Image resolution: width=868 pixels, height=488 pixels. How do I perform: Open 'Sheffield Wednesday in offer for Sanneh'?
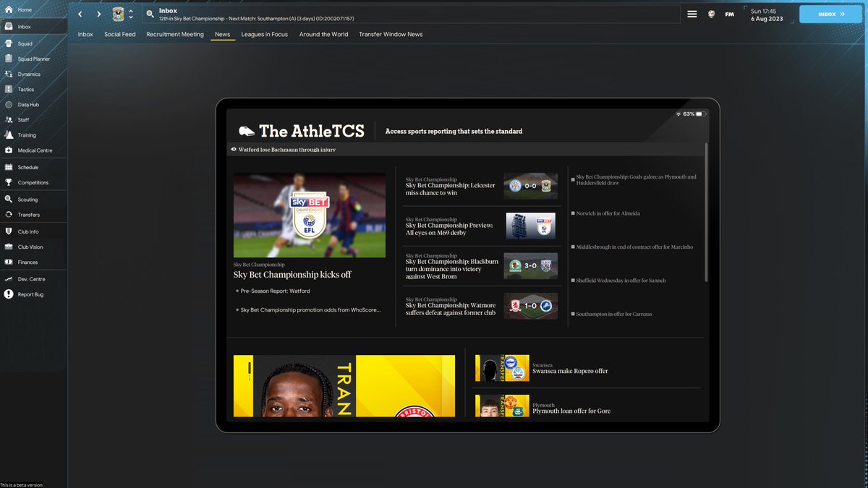coord(621,280)
